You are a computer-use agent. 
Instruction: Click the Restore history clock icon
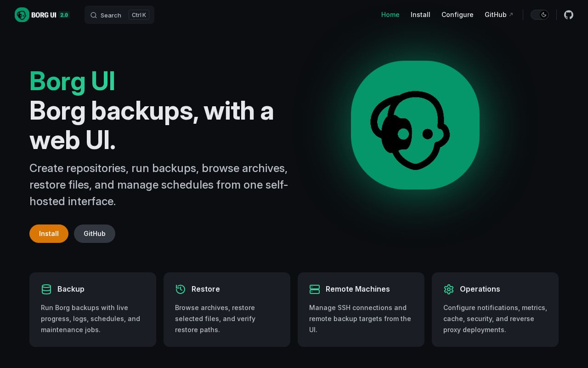181,289
